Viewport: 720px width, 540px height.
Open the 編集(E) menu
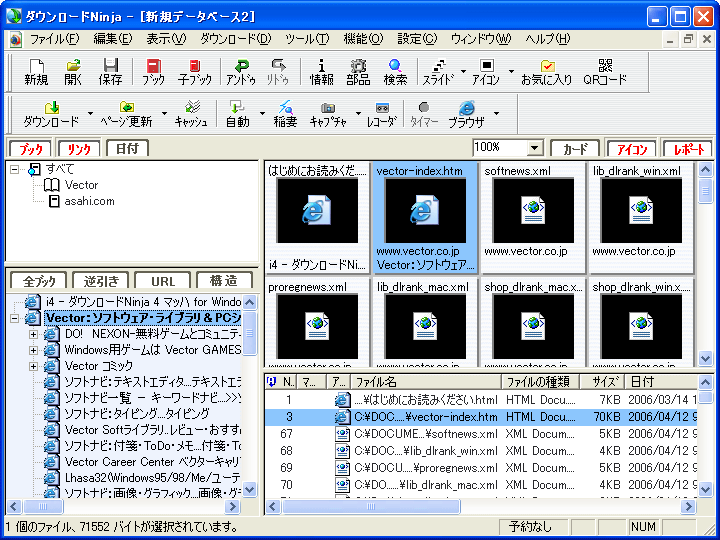112,39
